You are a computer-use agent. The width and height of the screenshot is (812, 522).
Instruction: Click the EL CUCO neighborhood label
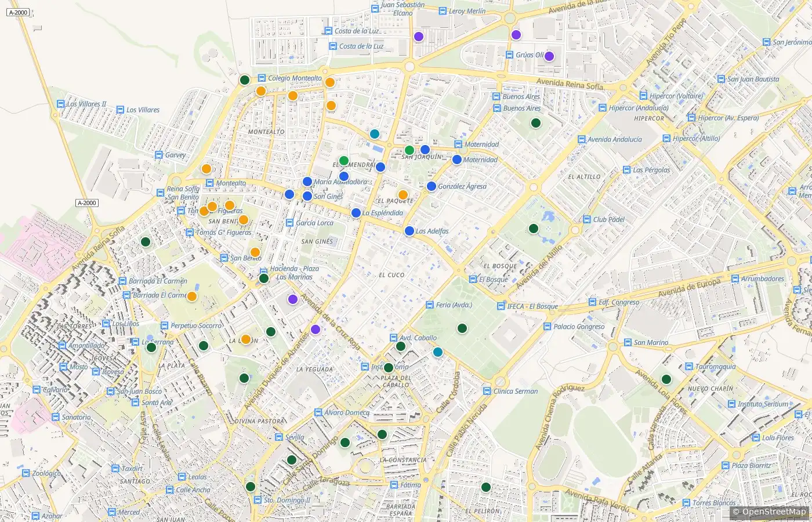coord(391,275)
